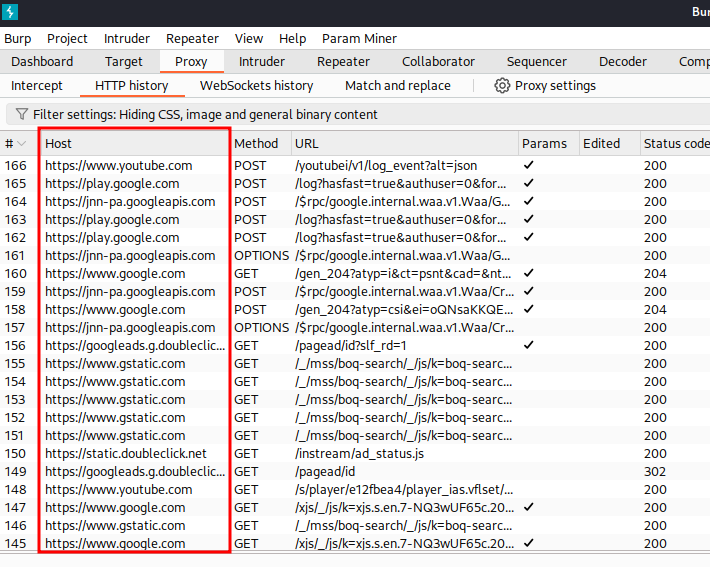Sort by the URL column header
This screenshot has width=710, height=567.
coord(404,144)
